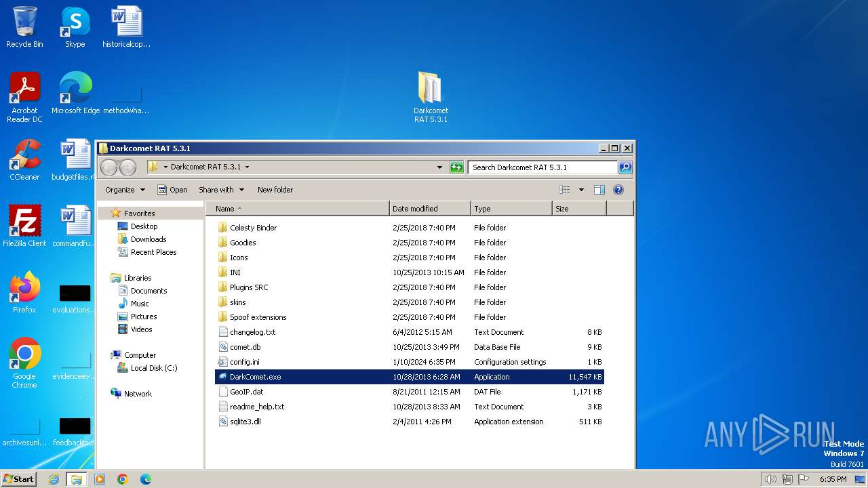Click the Windows Explorer taskbar button

[77, 479]
